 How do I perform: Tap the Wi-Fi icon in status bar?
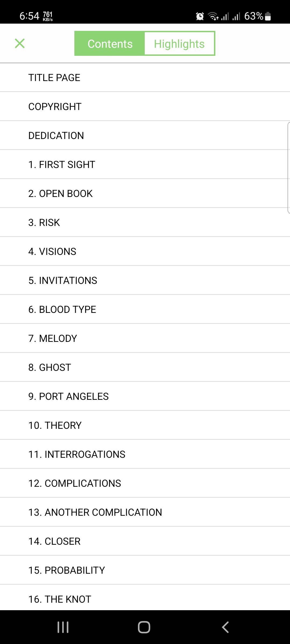click(x=213, y=16)
